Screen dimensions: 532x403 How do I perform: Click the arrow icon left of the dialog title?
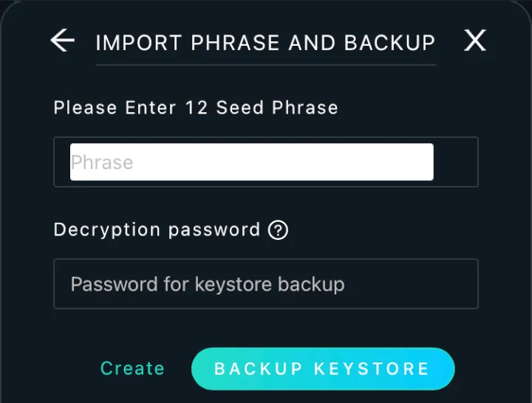click(63, 41)
